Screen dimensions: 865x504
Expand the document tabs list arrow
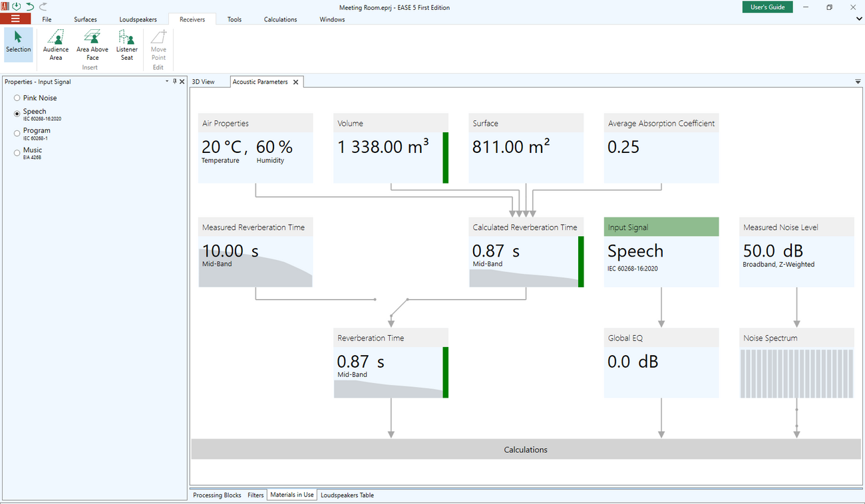click(x=858, y=82)
